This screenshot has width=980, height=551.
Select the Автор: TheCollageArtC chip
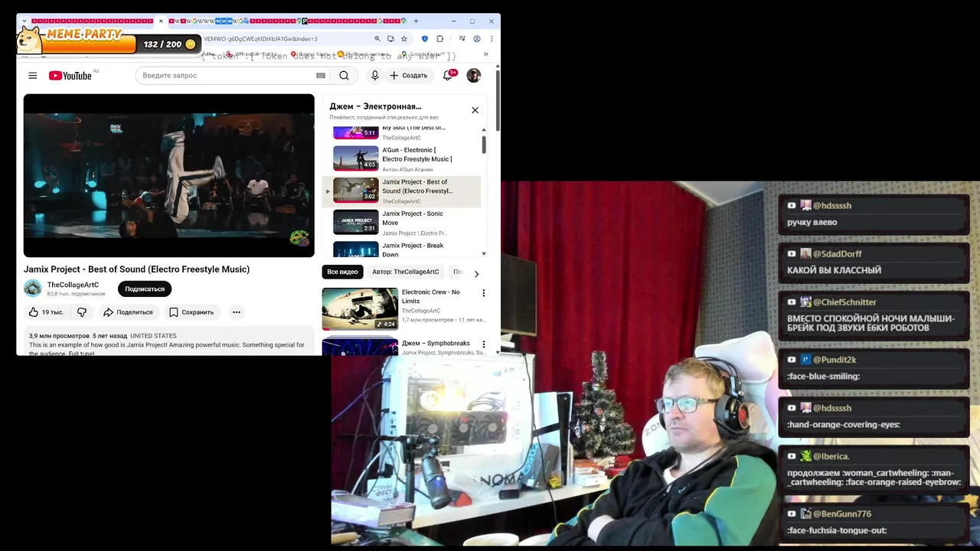point(406,272)
